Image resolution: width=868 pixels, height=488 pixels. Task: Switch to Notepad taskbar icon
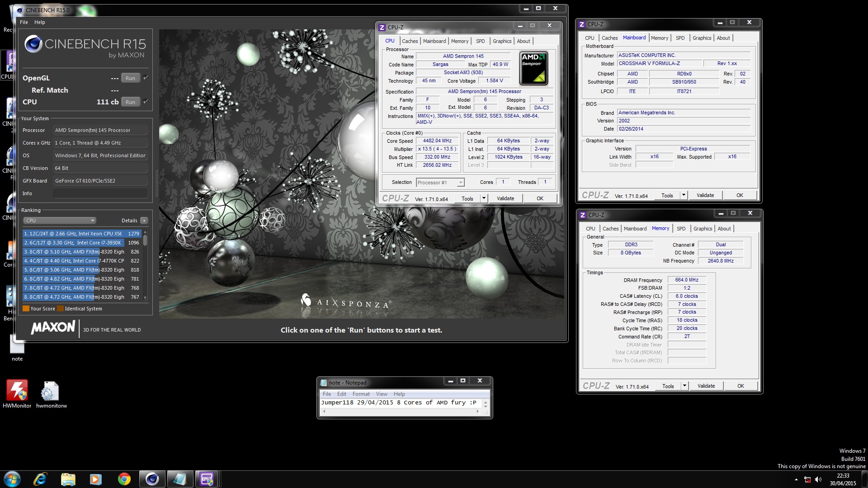(x=179, y=479)
